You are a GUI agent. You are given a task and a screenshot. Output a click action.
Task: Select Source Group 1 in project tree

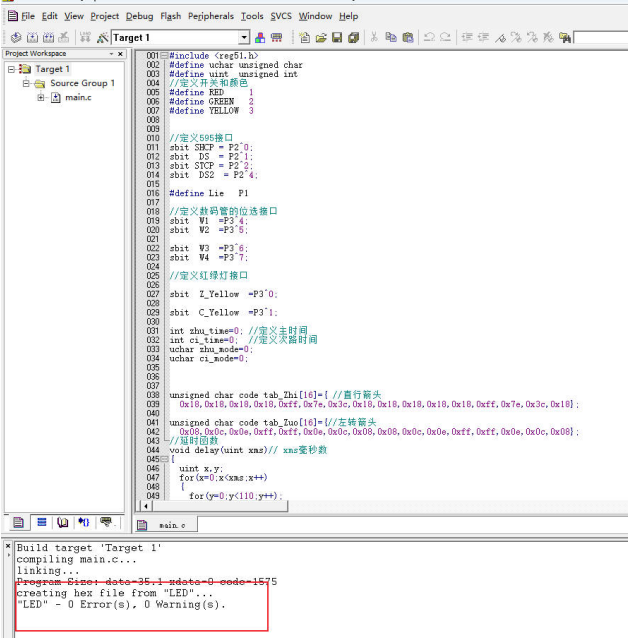[82, 83]
